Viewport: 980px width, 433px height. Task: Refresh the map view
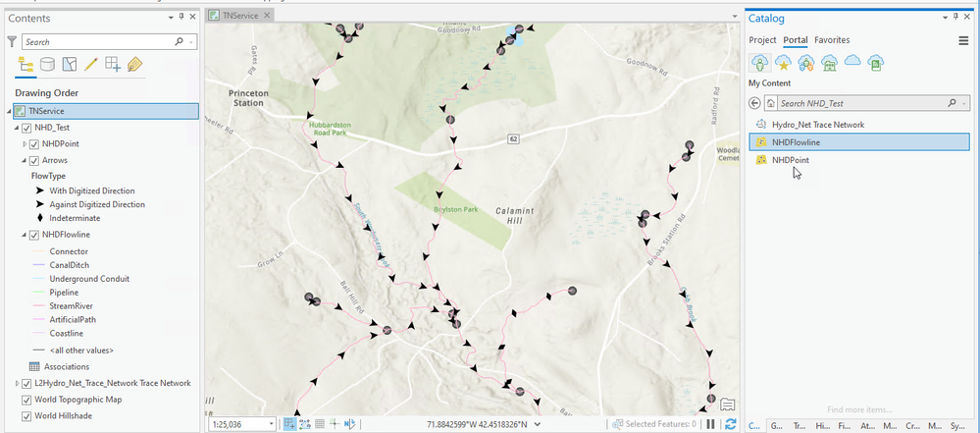(730, 424)
